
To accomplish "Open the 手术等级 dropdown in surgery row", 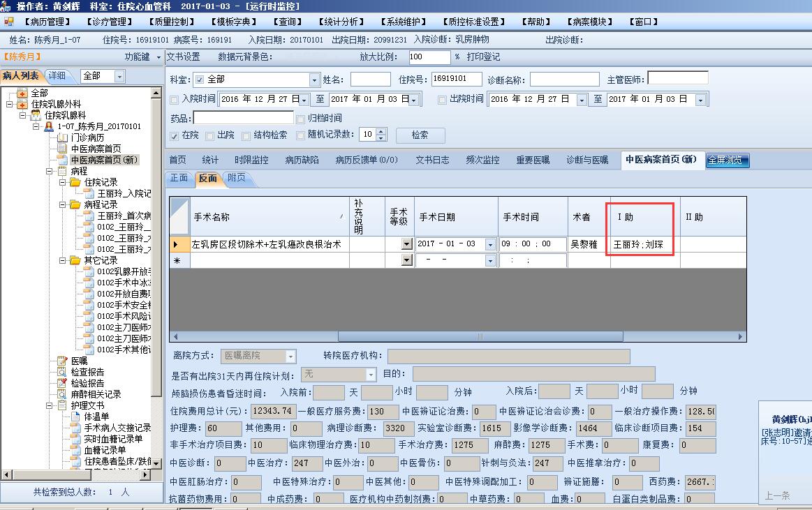I will [x=406, y=244].
